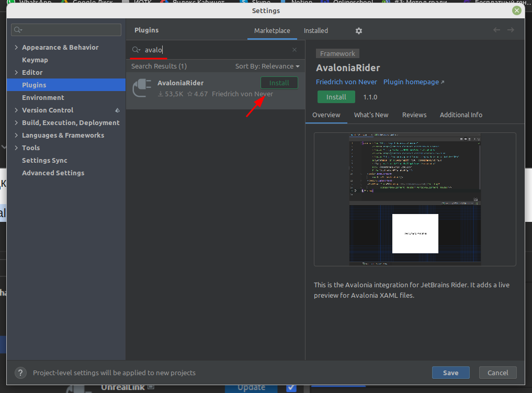532x393 pixels.
Task: Click the help question mark icon
Action: (x=20, y=373)
